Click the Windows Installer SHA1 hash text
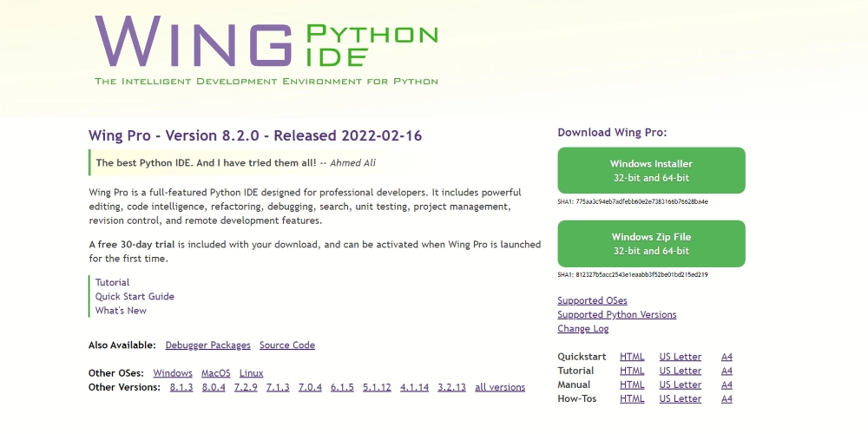This screenshot has height=434, width=868. point(633,202)
